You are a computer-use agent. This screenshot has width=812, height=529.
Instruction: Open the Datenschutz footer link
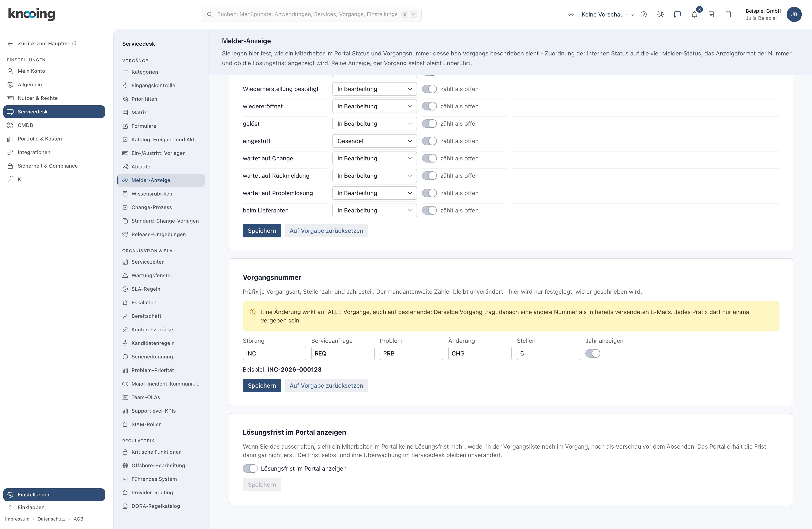point(51,519)
